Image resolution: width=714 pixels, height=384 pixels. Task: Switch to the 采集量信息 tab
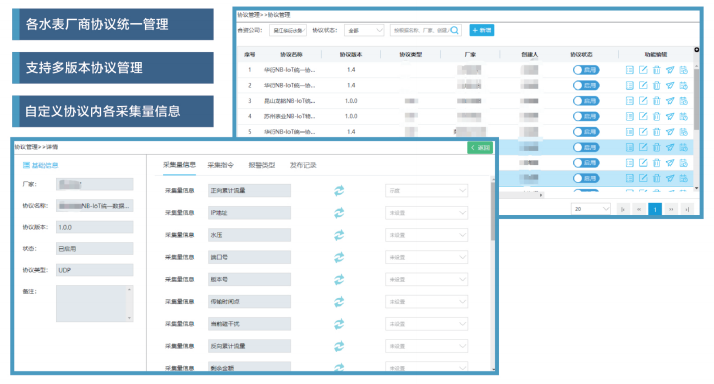tap(179, 165)
